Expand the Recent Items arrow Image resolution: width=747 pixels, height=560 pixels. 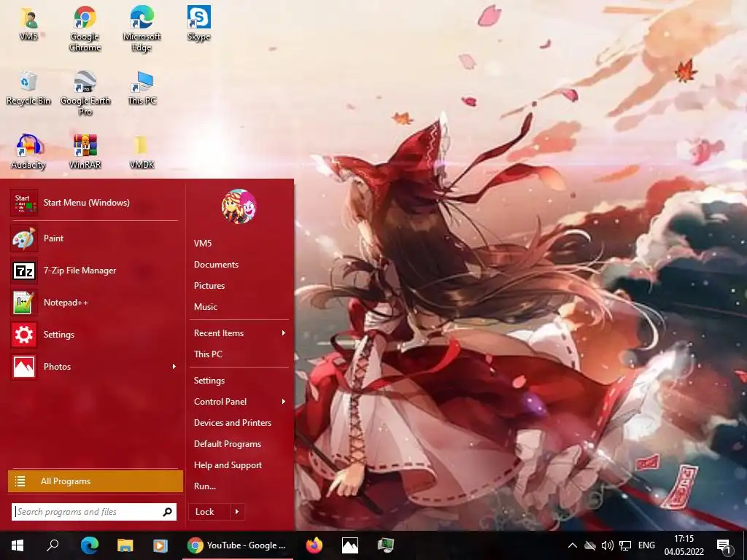pyautogui.click(x=284, y=333)
